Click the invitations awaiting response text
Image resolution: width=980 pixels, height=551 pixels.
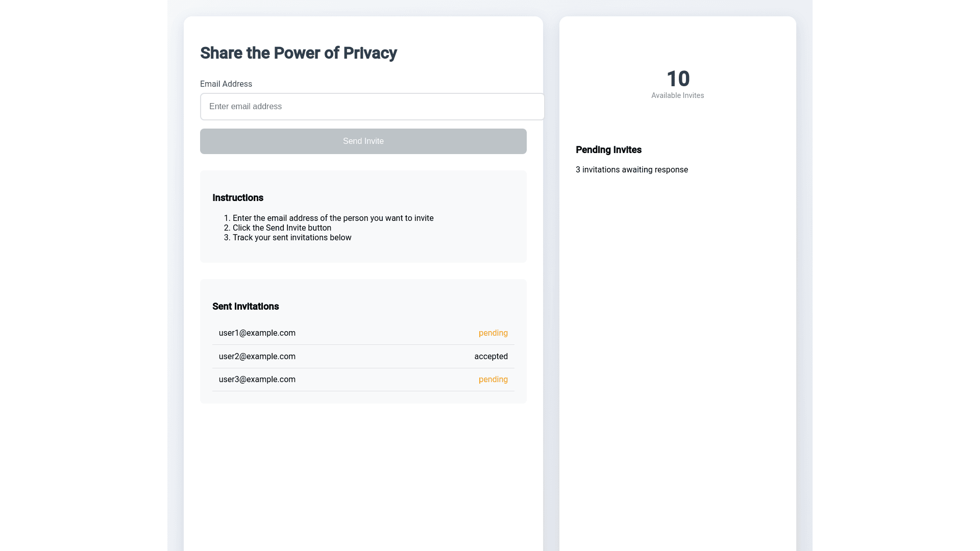(x=631, y=170)
